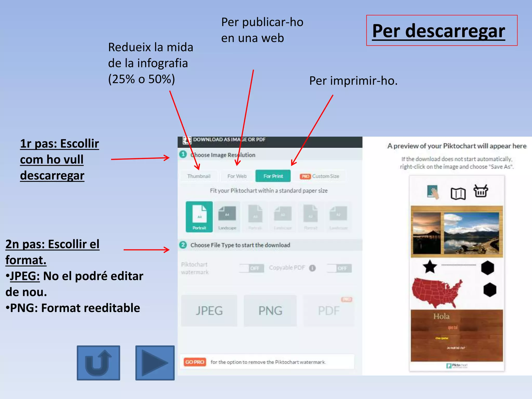Viewport: 532px width, 399px height.
Task: Choose the A2 Portrait paper size icon
Action: click(311, 217)
